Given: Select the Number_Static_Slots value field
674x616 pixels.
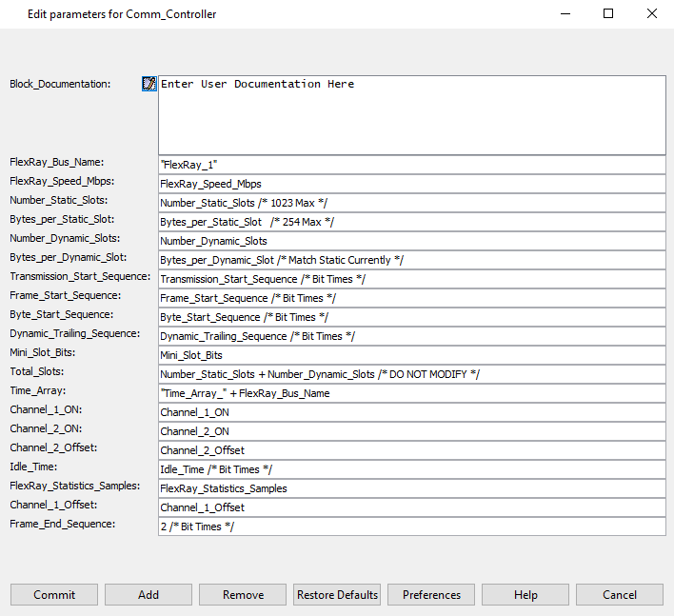Looking at the screenshot, I should (411, 203).
